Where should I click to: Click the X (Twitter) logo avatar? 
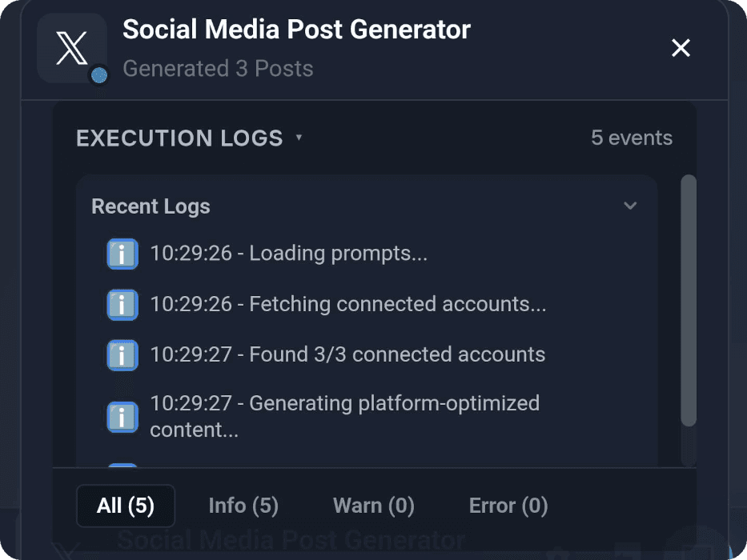point(72,48)
